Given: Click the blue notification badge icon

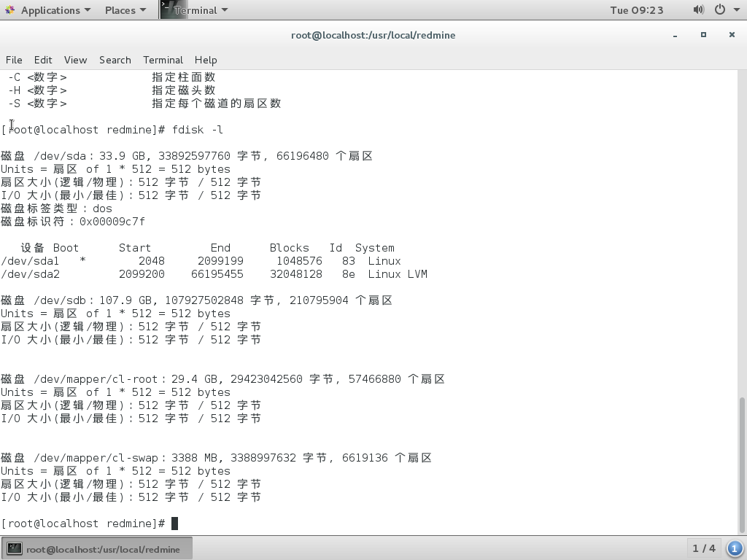Looking at the screenshot, I should (735, 548).
